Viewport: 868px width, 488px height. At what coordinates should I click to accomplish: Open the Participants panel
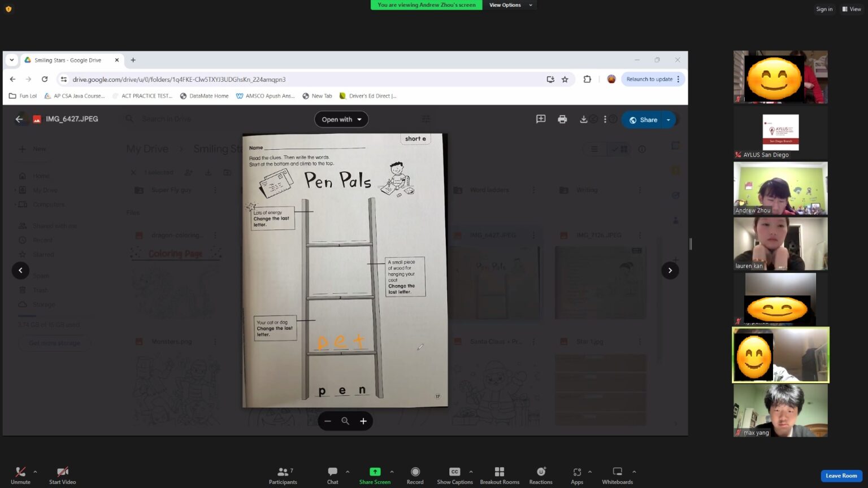tap(283, 475)
